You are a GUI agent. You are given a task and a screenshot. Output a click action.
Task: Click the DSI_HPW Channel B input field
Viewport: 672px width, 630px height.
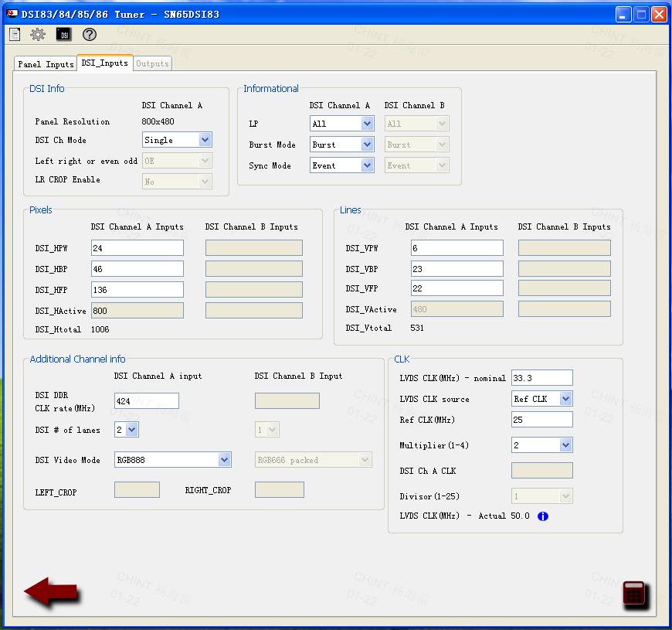[x=253, y=248]
